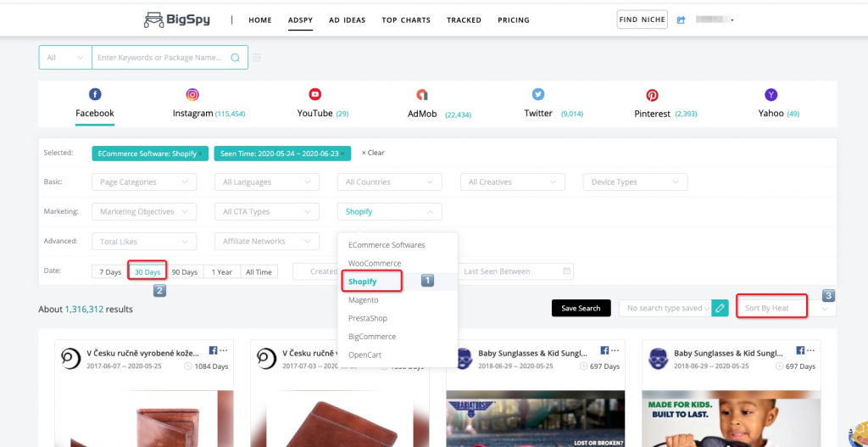
Task: Select the Pinterest platform icon
Action: click(653, 95)
